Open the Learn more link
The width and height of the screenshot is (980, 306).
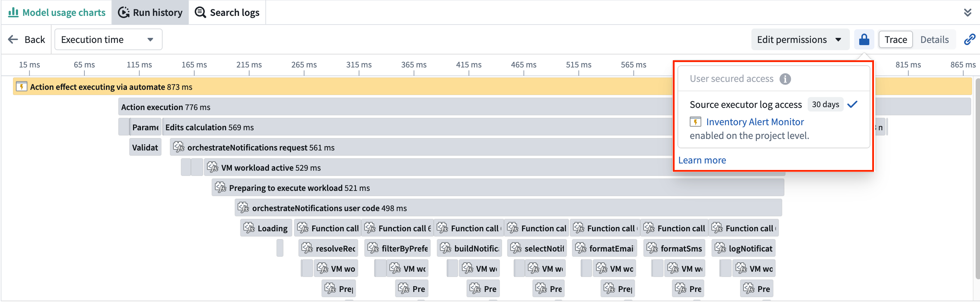pyautogui.click(x=702, y=160)
